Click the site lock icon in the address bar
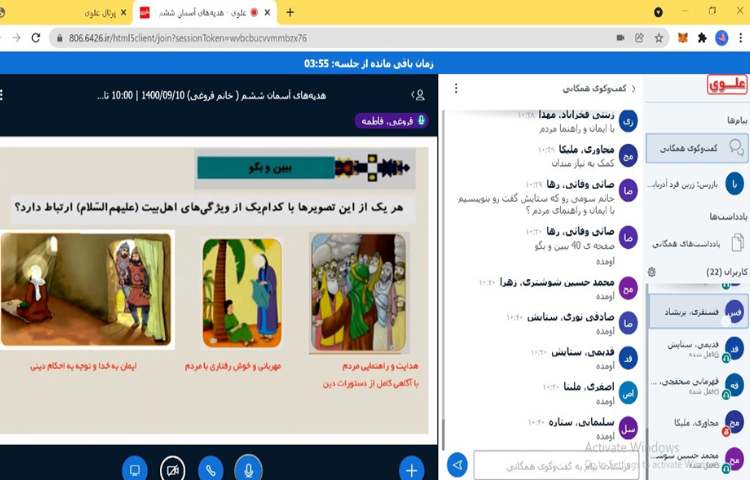 (60, 38)
